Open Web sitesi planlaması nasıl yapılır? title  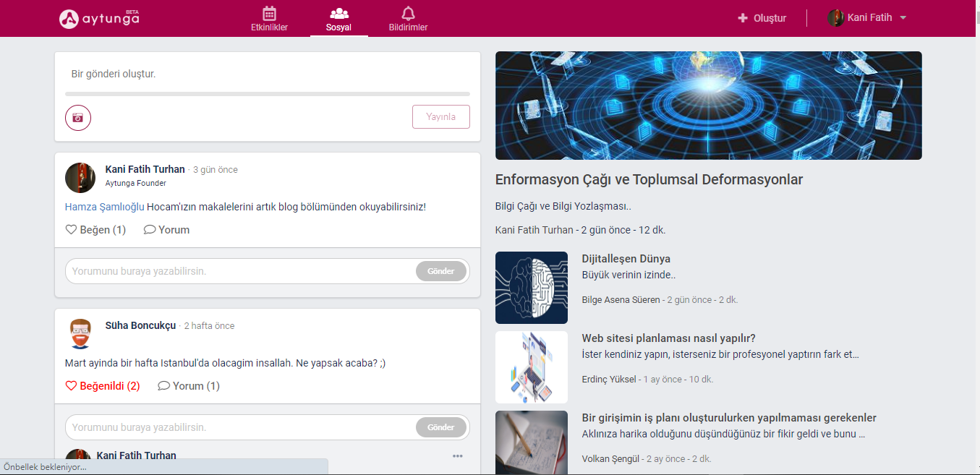tap(669, 338)
